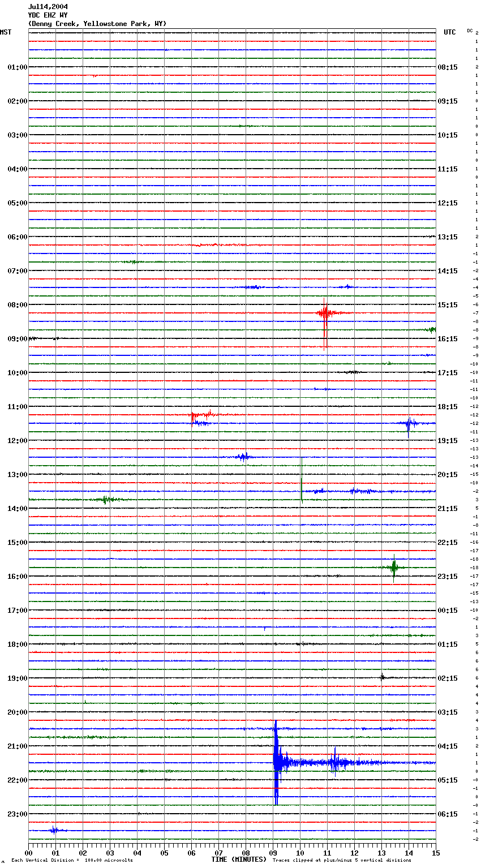Image resolution: width=481 pixels, height=868 pixels.
Task: Click the UTC time label "14:15"
Action: [448, 271]
